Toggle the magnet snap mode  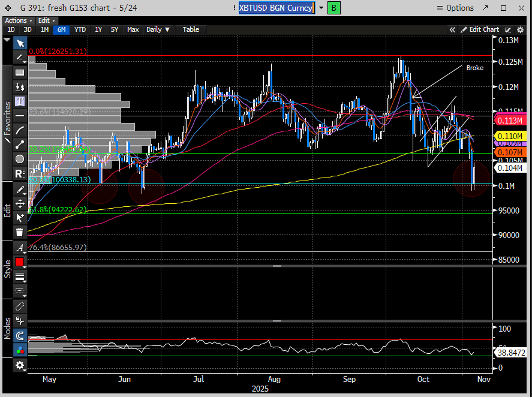[x=20, y=336]
